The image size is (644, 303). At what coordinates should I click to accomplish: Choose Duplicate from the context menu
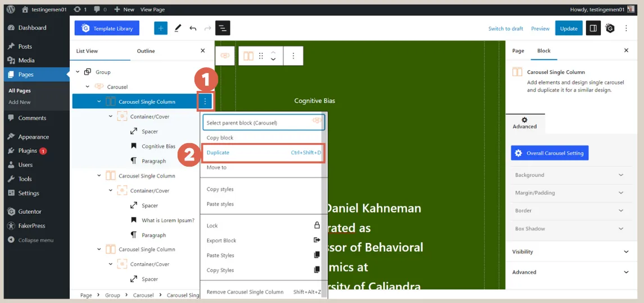263,153
